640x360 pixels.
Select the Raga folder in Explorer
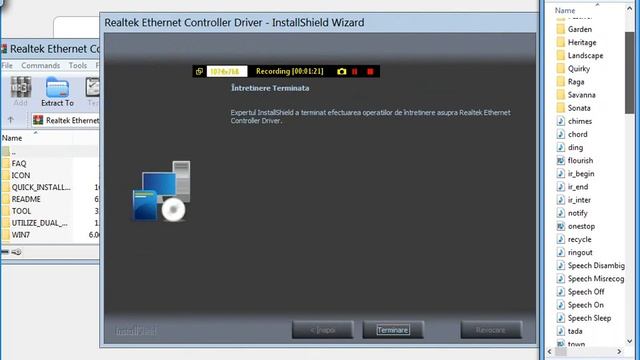pyautogui.click(x=576, y=82)
